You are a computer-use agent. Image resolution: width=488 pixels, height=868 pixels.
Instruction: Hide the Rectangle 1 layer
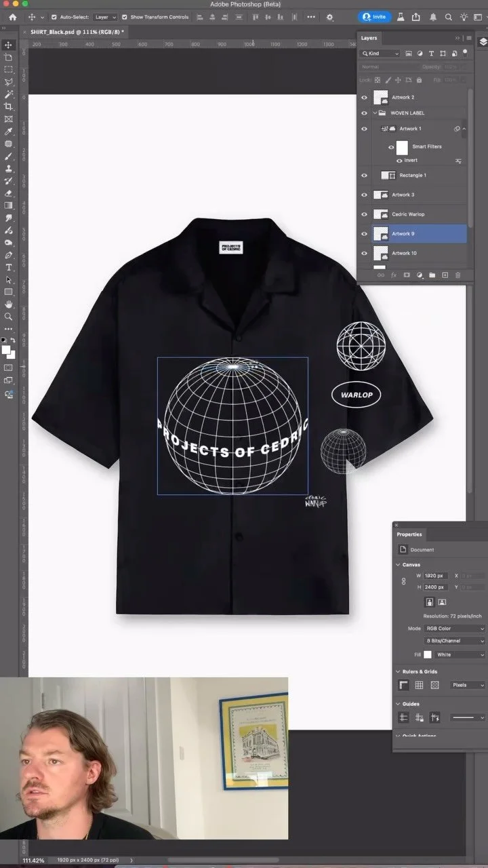(x=365, y=176)
